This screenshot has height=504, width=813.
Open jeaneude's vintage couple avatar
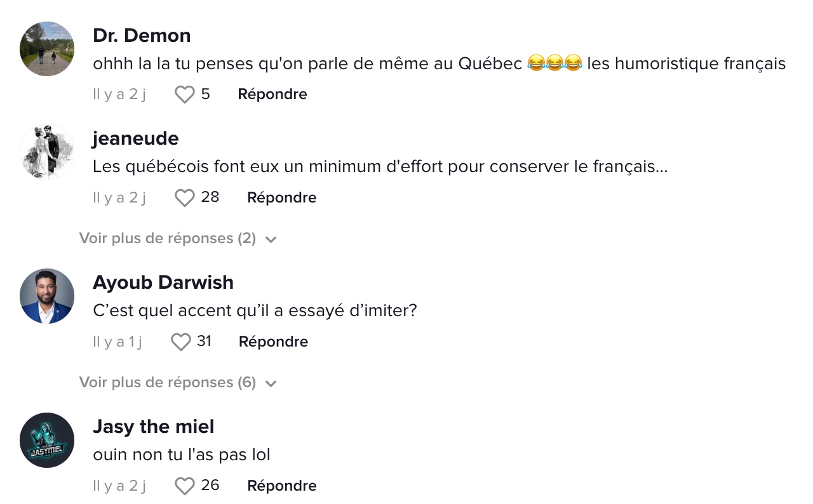click(47, 152)
